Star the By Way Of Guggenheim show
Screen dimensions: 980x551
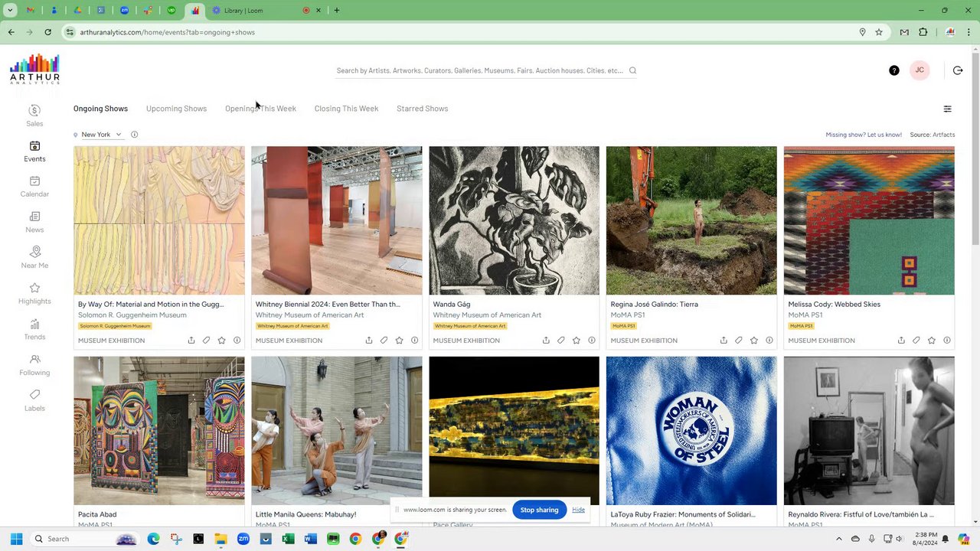tap(221, 341)
